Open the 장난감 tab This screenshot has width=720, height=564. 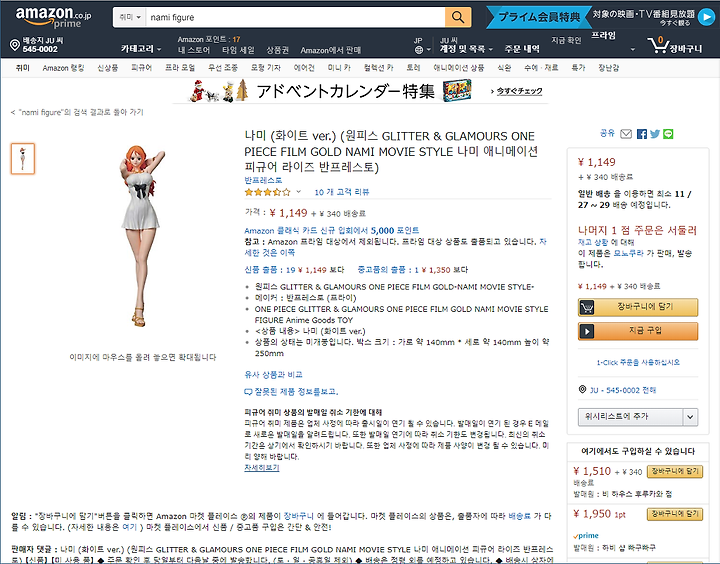pyautogui.click(x=608, y=68)
